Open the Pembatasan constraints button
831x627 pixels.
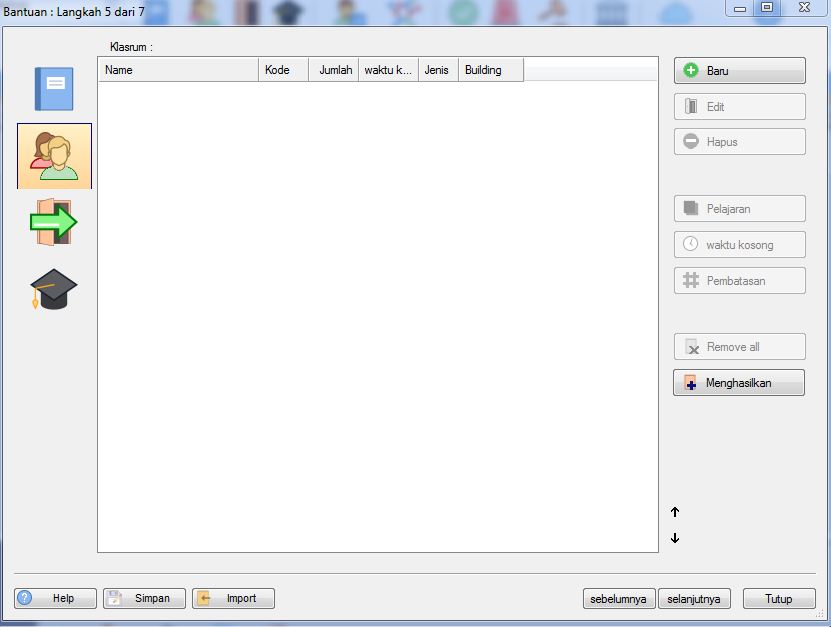tap(739, 280)
